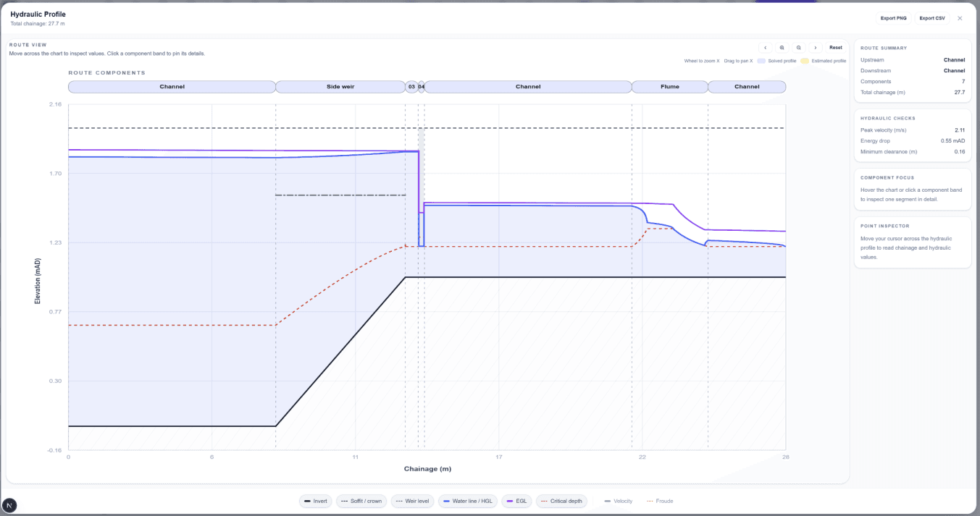
Task: Export the profile data as CSV
Action: 931,18
